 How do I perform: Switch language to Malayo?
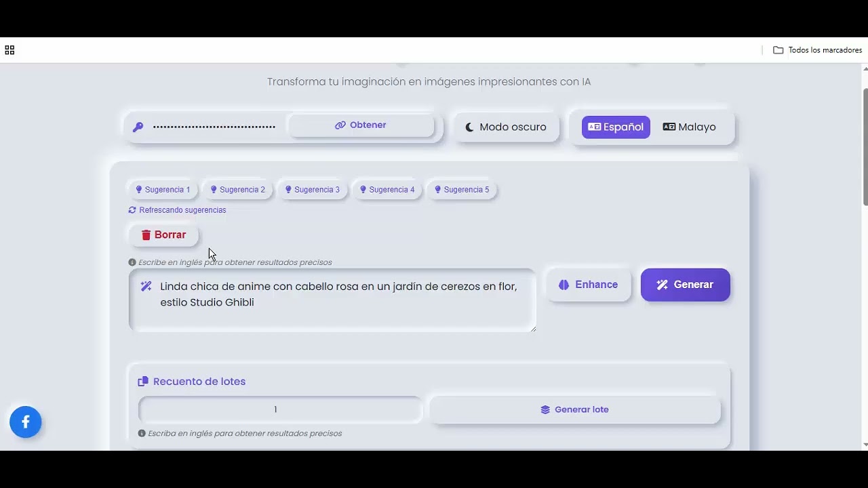[689, 127]
